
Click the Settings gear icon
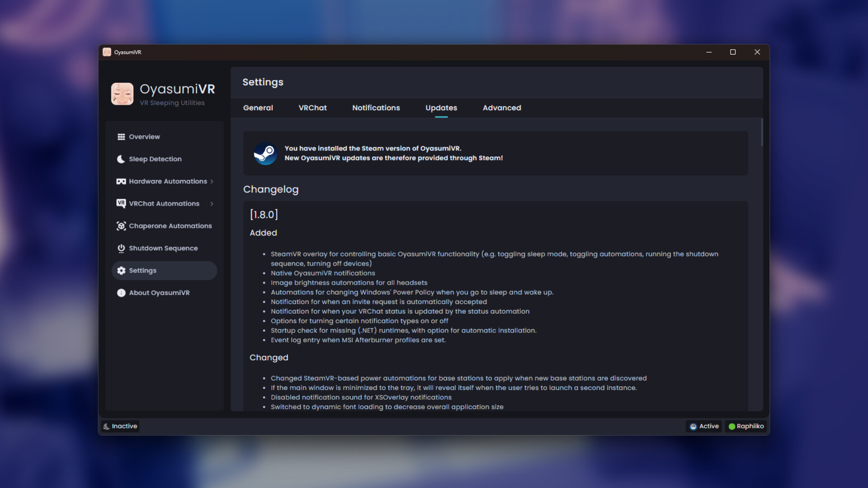tap(120, 270)
